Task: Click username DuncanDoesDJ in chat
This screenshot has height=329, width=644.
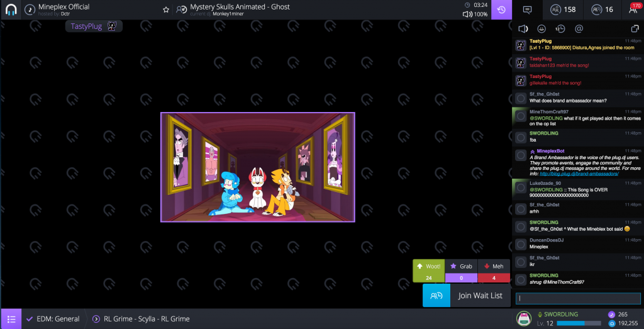Action: [547, 240]
